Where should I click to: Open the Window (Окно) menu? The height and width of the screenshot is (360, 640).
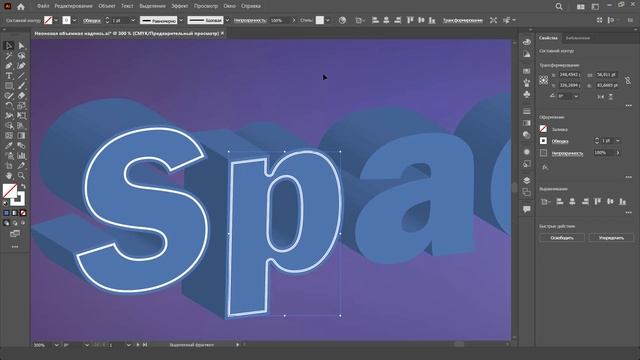point(229,6)
